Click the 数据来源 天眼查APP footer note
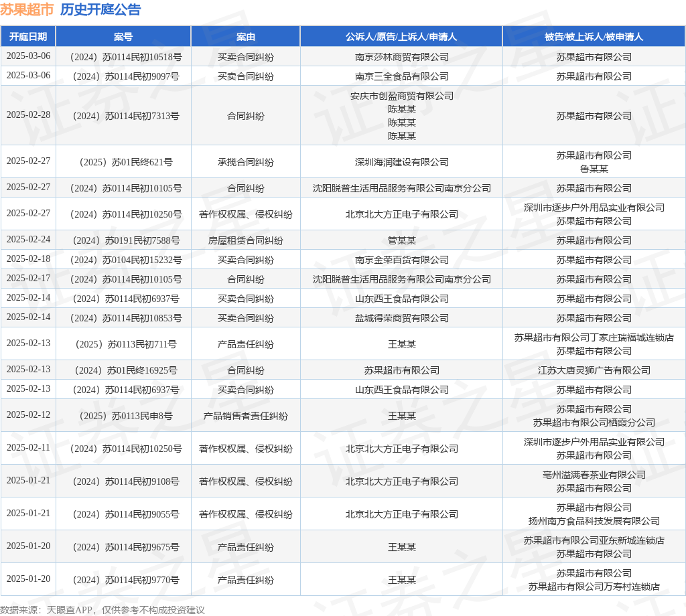The image size is (686, 616). tap(102, 610)
